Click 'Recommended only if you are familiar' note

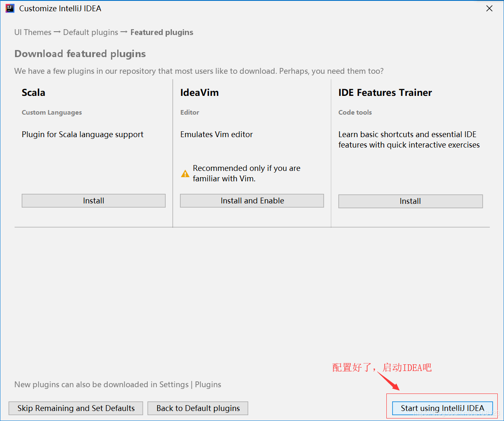tap(247, 173)
